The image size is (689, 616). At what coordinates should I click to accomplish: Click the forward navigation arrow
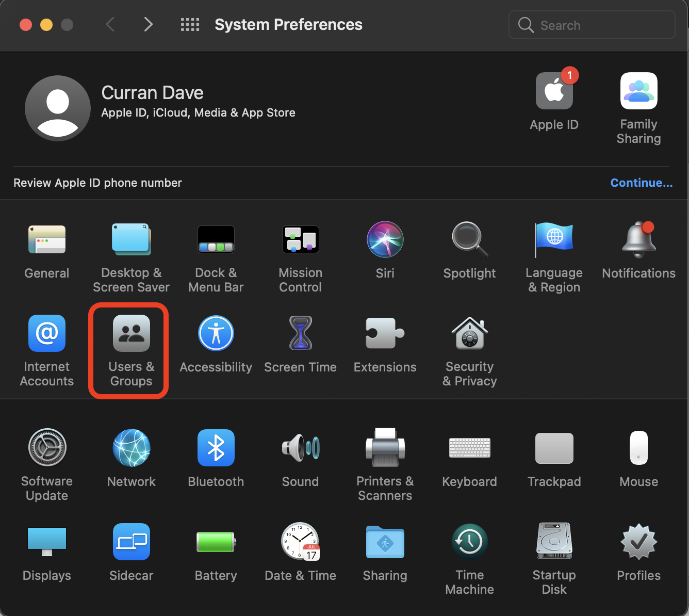[x=148, y=24]
